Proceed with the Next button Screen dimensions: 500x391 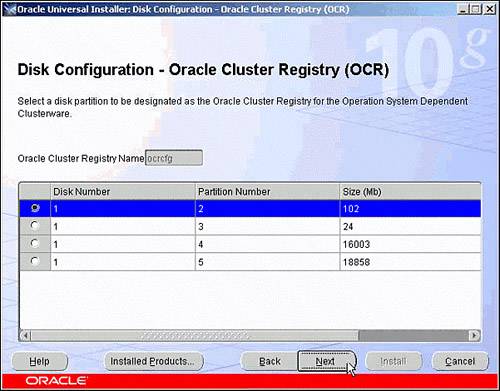tap(327, 361)
